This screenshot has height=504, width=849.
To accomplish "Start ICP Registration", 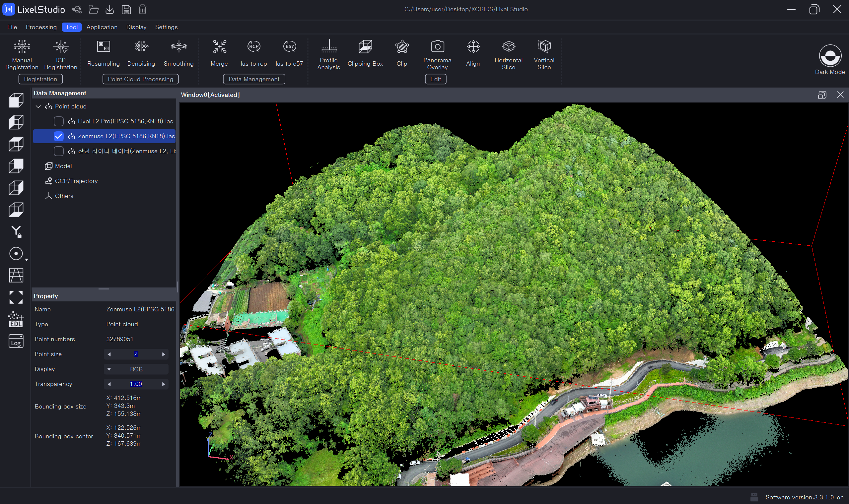I will (61, 54).
